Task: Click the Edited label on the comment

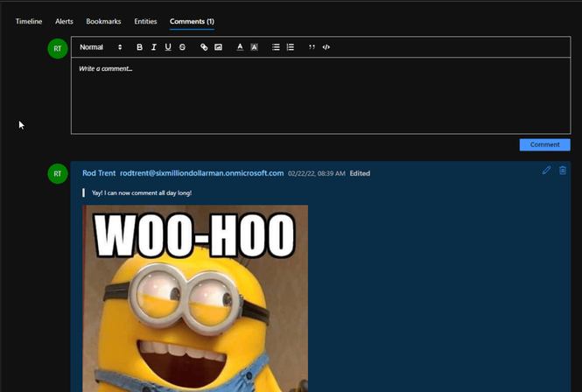Action: (x=360, y=174)
